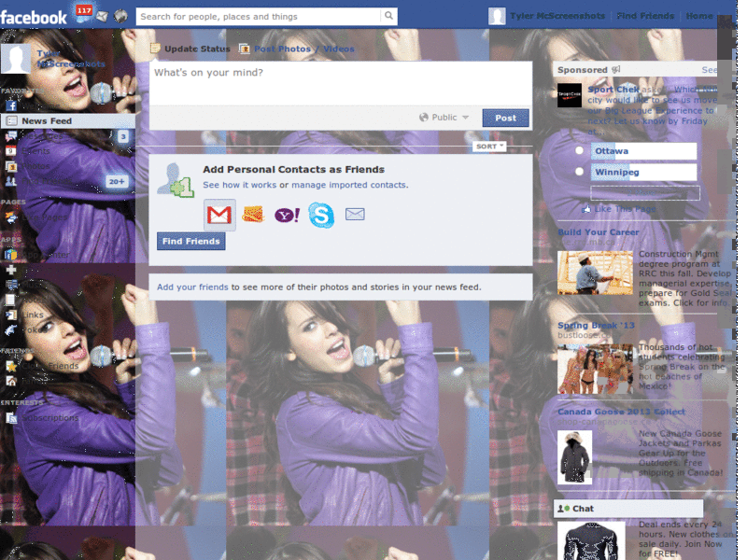Click the search magnifier button
This screenshot has width=747, height=560.
(388, 16)
